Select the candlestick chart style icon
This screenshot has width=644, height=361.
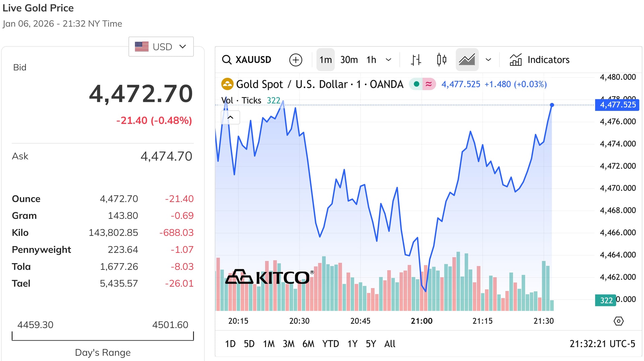coord(441,60)
